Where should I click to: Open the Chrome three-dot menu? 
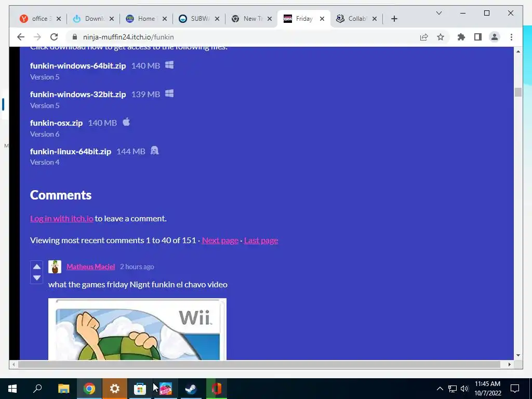[511, 37]
